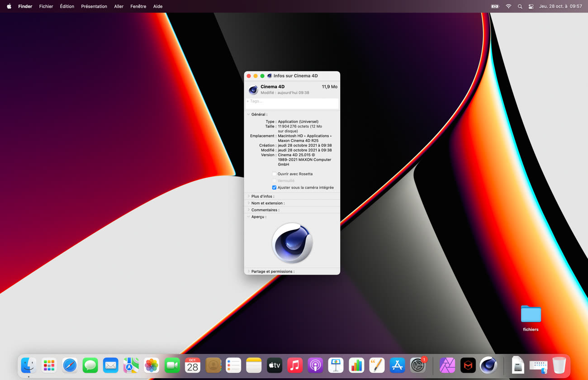This screenshot has width=588, height=380.
Task: Open Photos app in Dock
Action: click(x=152, y=365)
